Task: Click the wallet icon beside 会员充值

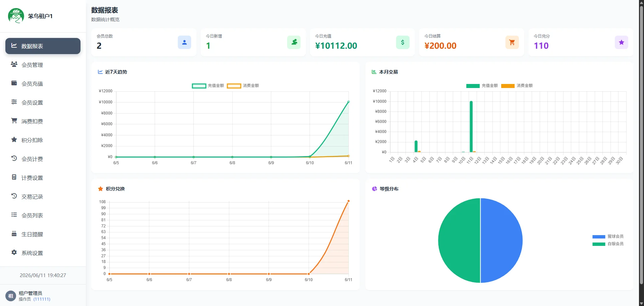Action: pos(14,83)
